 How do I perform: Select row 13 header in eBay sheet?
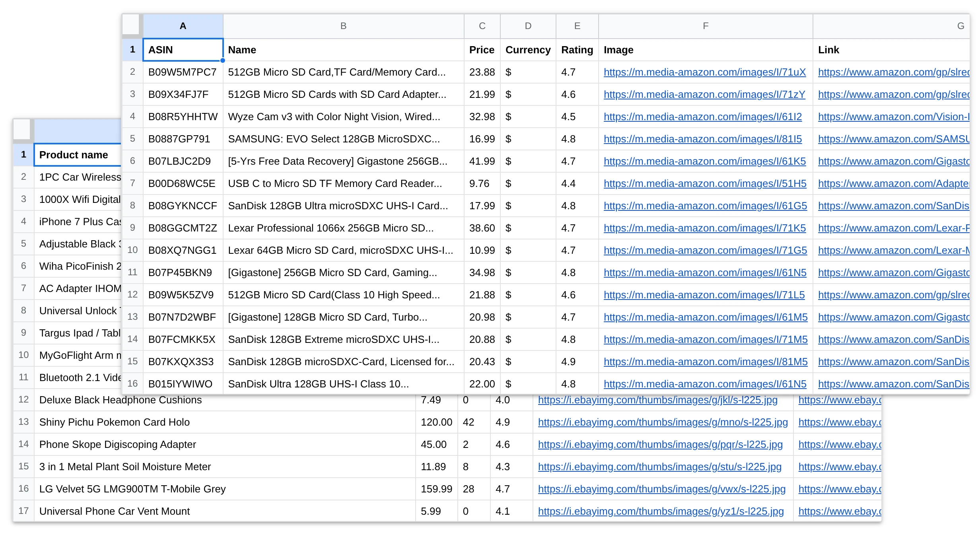[23, 422]
